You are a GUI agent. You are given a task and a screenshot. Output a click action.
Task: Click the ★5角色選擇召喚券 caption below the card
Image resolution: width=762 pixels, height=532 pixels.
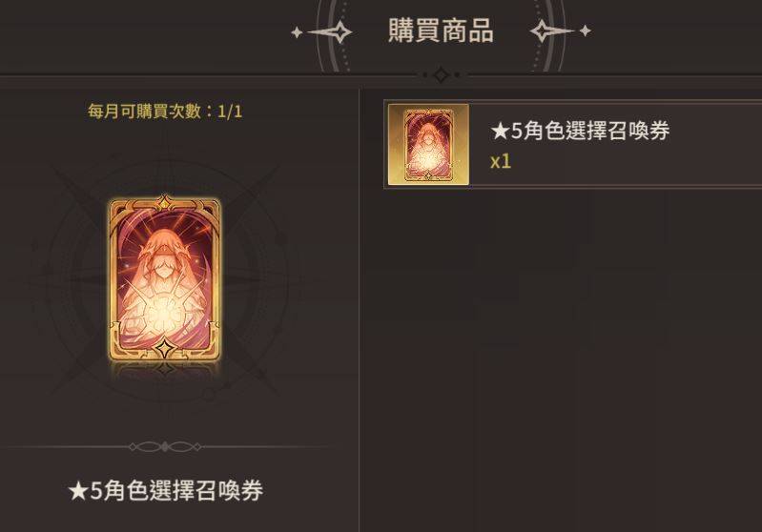166,491
